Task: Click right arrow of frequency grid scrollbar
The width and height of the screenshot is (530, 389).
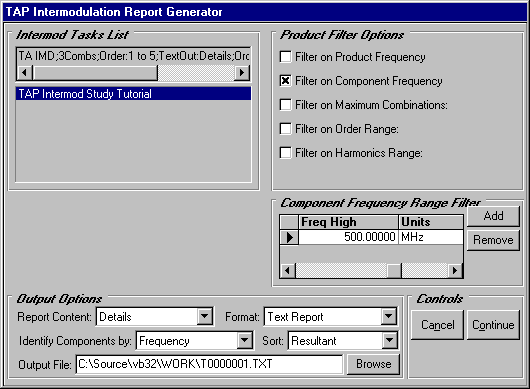Action: click(455, 270)
